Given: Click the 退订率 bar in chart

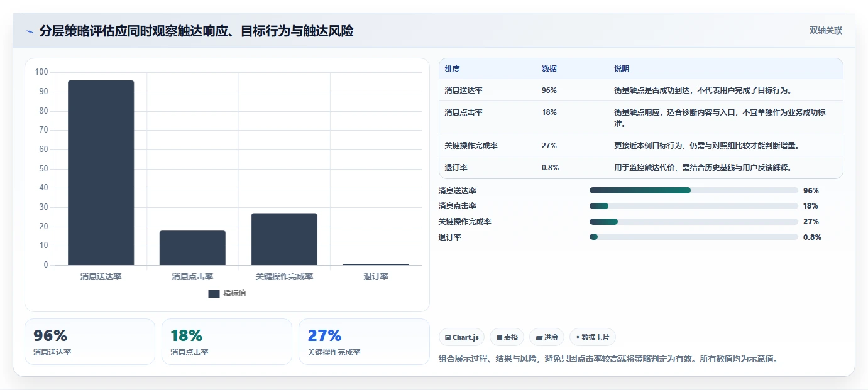Looking at the screenshot, I should 376,264.
